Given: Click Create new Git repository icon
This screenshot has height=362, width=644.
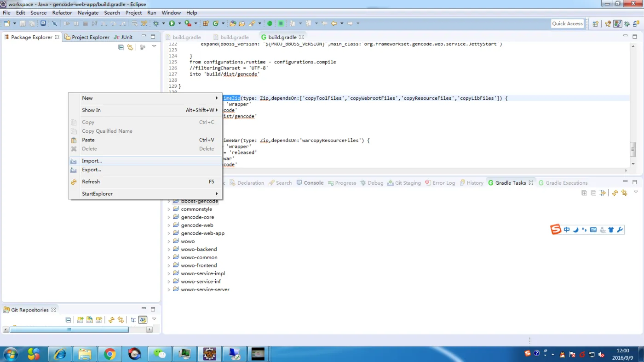Looking at the screenshot, I should (99, 320).
